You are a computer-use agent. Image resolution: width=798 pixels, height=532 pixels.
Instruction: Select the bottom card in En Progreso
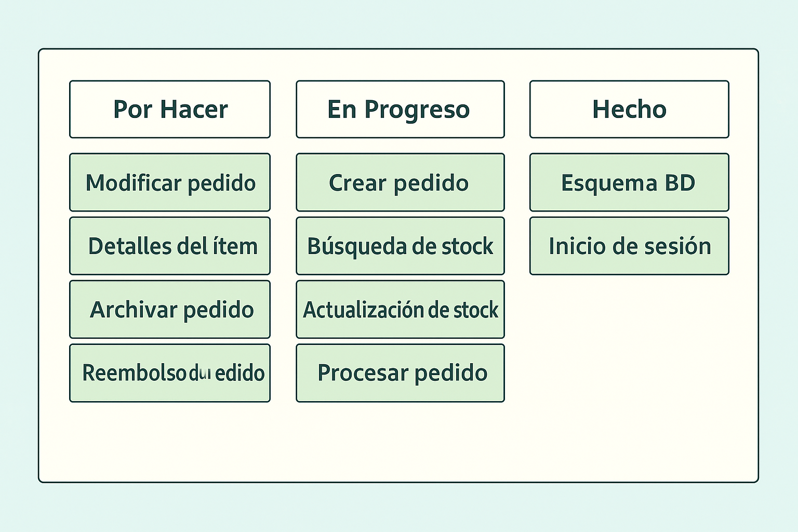[x=400, y=373]
